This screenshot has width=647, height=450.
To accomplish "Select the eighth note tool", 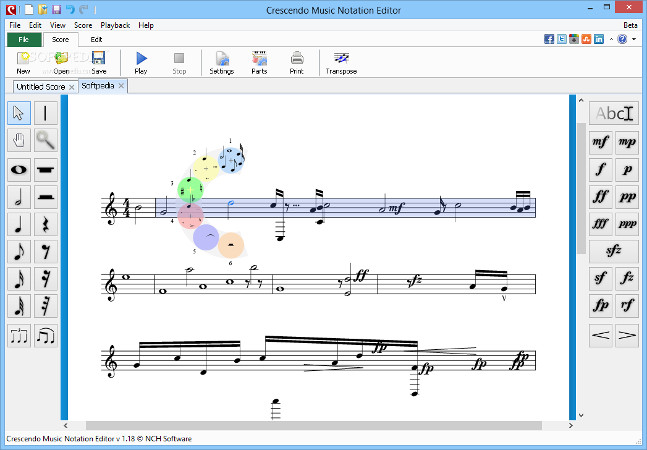I will [x=19, y=252].
